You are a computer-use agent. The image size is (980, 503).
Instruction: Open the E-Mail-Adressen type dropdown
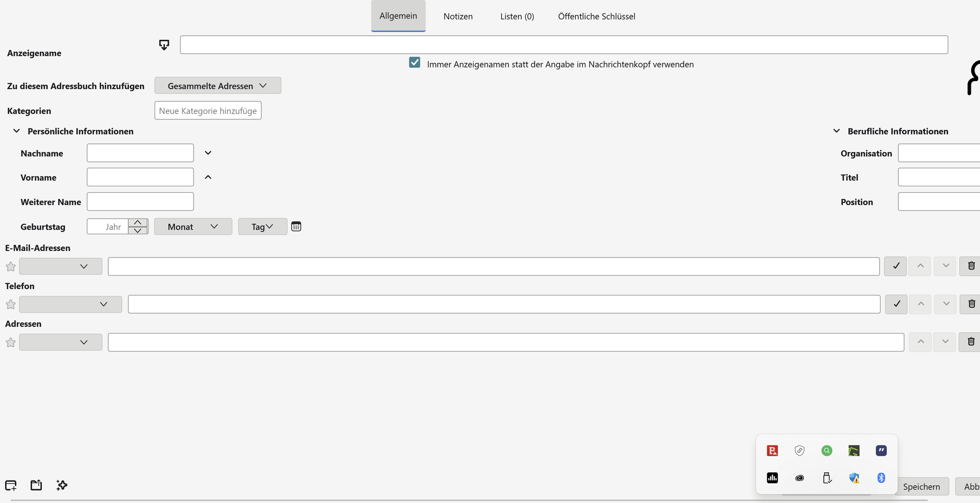(x=61, y=266)
